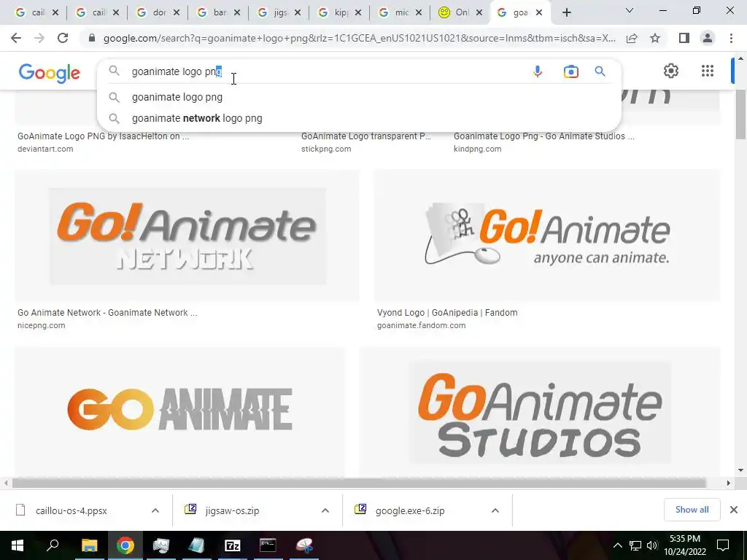The height and width of the screenshot is (560, 747).
Task: Click the horizontal scrollbar thumb
Action: (359, 483)
